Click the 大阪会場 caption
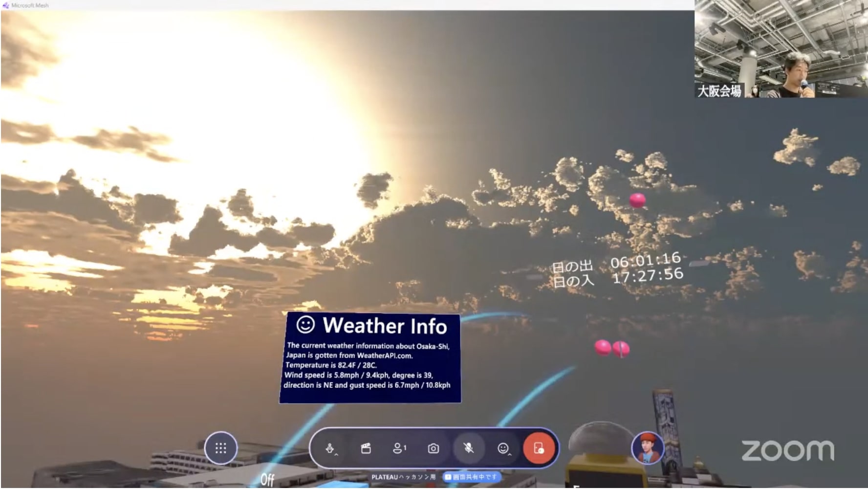Screen dimensions: 868x489 click(x=719, y=91)
